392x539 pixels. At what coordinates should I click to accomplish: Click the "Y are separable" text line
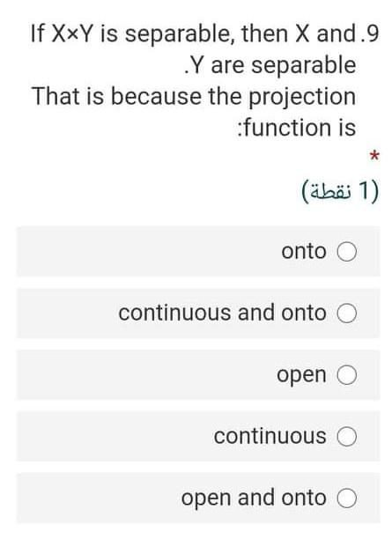270,65
